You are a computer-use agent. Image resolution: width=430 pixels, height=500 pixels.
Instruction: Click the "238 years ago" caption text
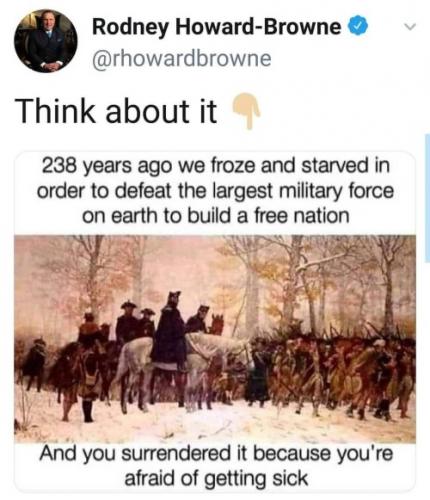tap(107, 166)
